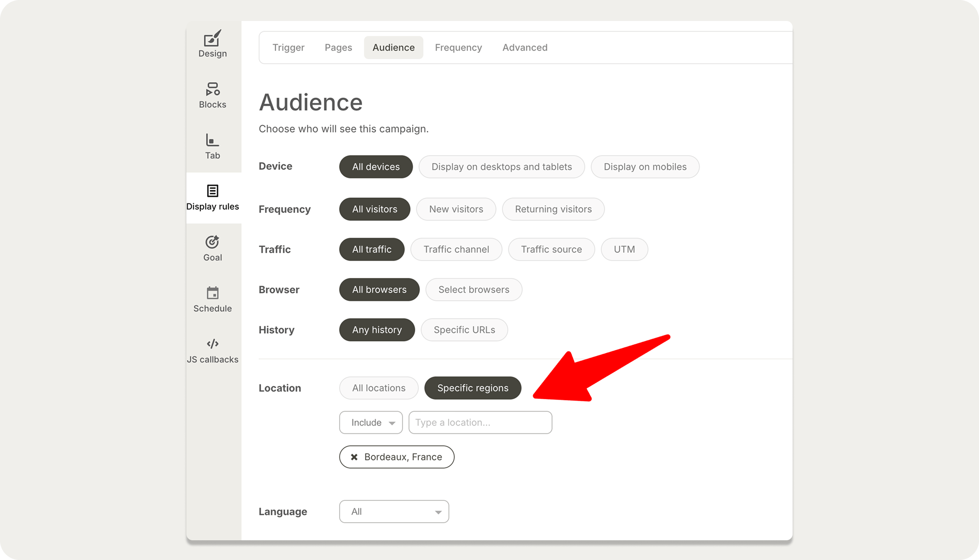Click the Type a location field
The width and height of the screenshot is (979, 560).
(x=480, y=422)
